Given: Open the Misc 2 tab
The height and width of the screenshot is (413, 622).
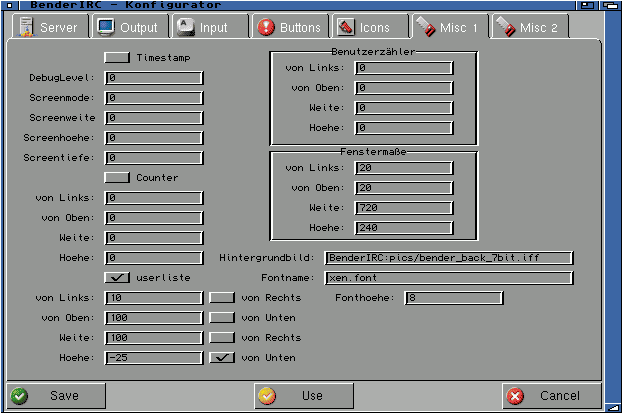Looking at the screenshot, I should click(530, 27).
